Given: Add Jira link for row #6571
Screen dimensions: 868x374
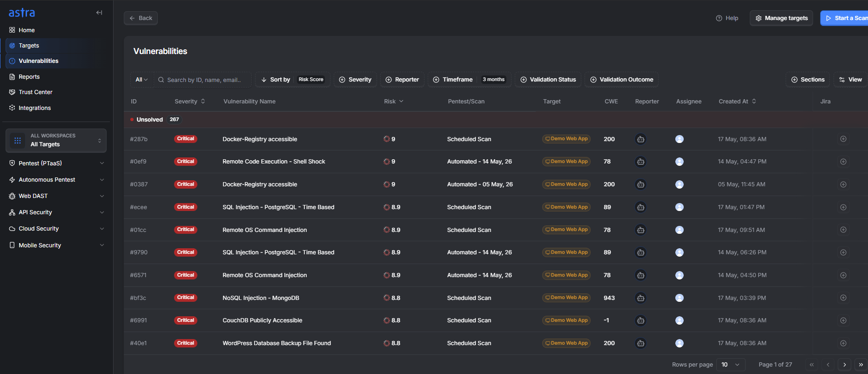Looking at the screenshot, I should (x=843, y=275).
